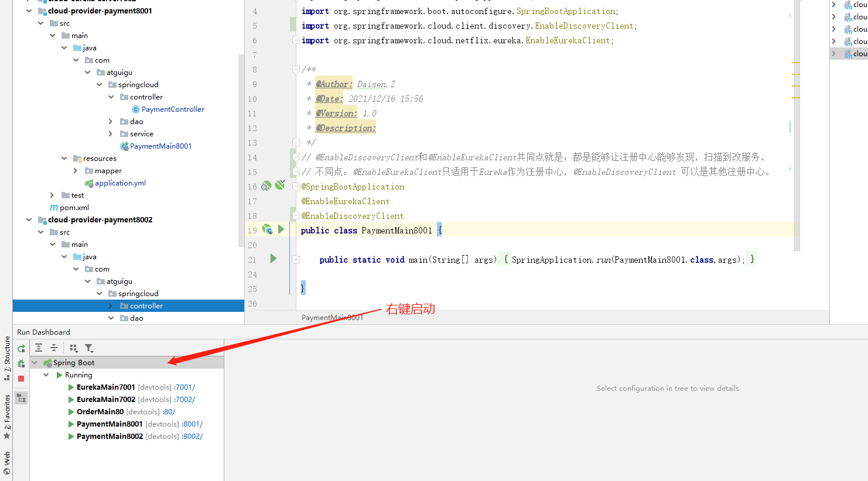Open the Filter funnel dropdown
The width and height of the screenshot is (868, 481).
pyautogui.click(x=89, y=348)
